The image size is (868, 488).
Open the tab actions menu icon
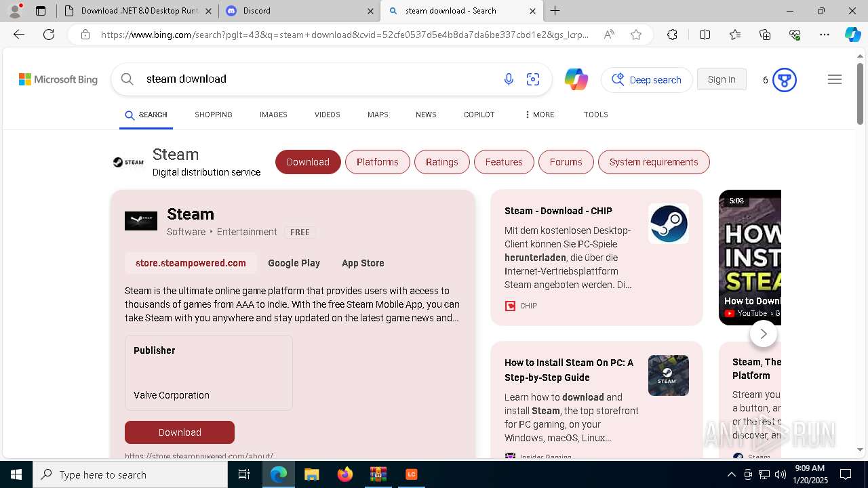[41, 11]
